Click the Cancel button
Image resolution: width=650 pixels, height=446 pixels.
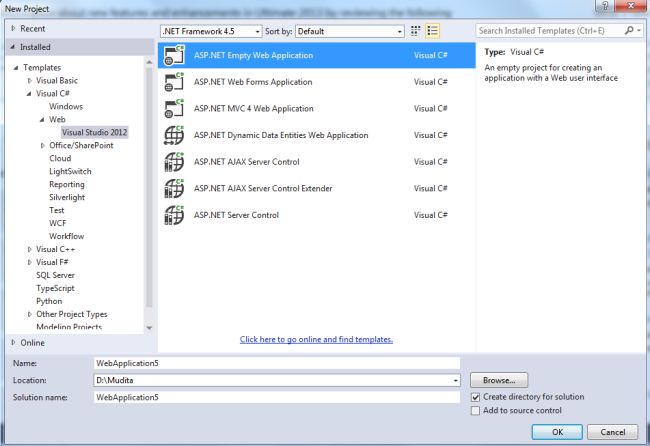pos(612,432)
